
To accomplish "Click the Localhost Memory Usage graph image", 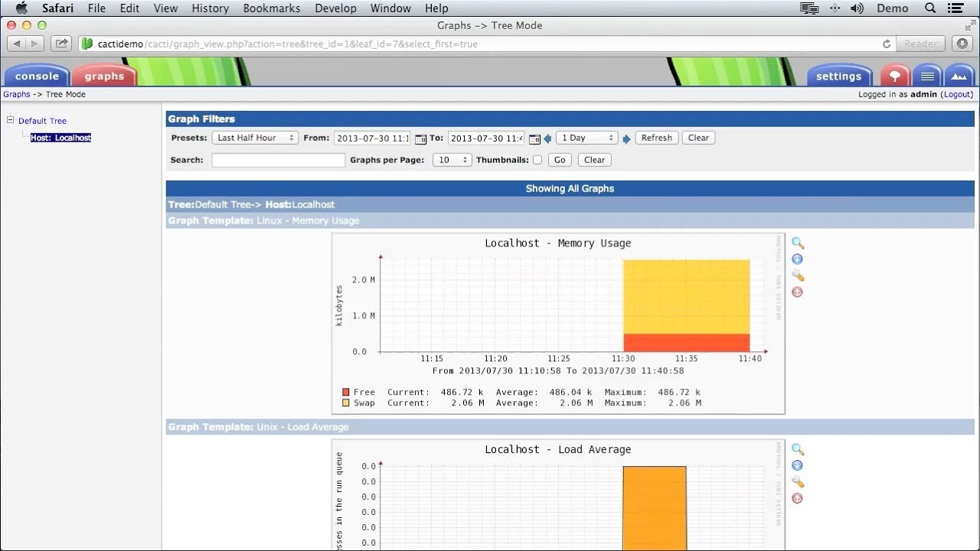I will point(558,323).
